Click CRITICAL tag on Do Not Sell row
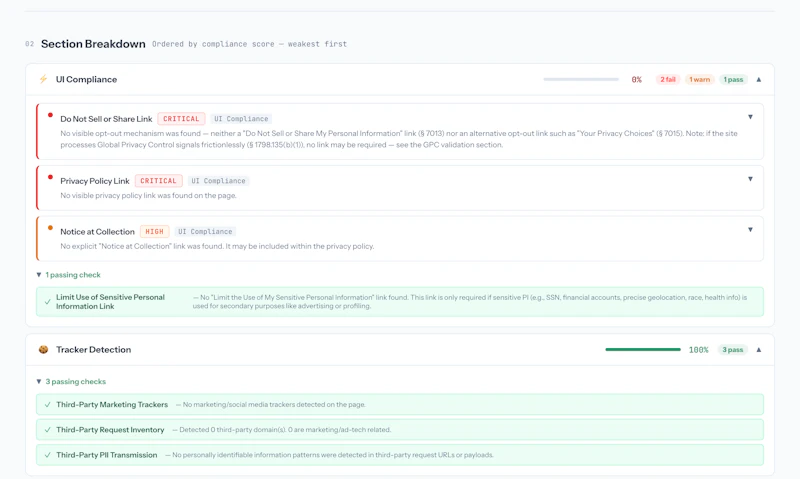The height and width of the screenshot is (479, 800). tap(181, 119)
